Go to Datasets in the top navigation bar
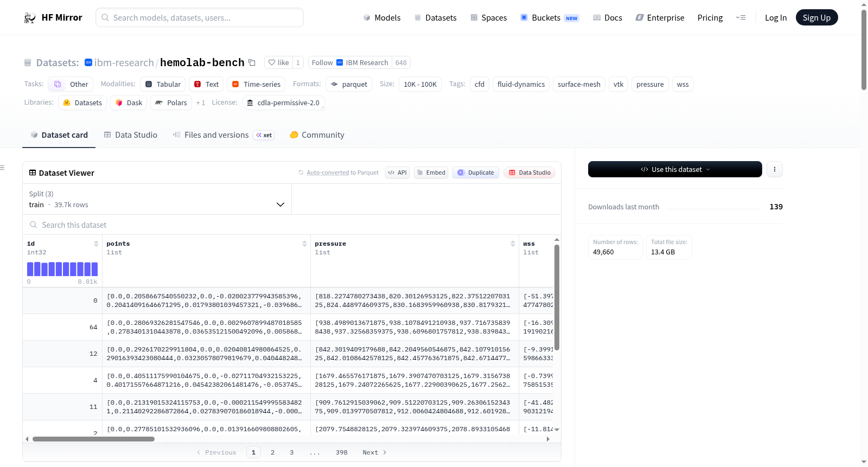This screenshot has height=467, width=868. pos(435,18)
